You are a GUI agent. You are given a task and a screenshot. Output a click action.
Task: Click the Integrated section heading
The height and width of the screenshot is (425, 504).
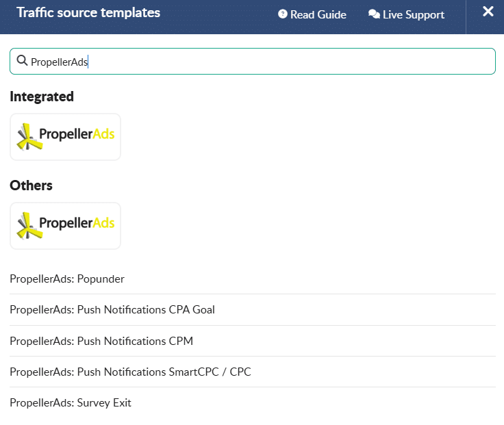click(42, 96)
